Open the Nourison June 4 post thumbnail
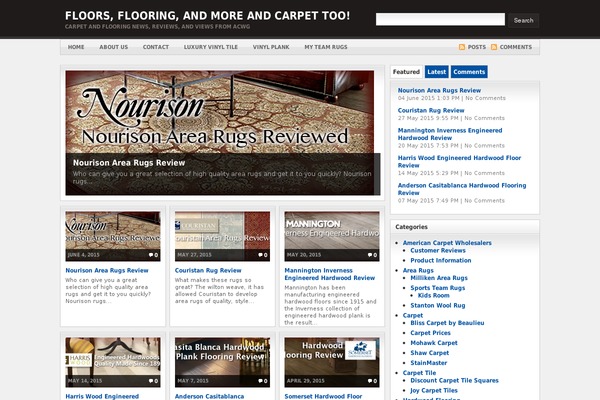600x400 pixels. (113, 236)
